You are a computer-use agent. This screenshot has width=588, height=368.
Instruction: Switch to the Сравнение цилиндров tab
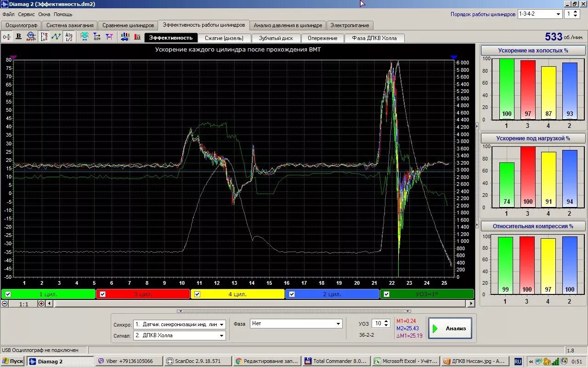[x=128, y=25]
